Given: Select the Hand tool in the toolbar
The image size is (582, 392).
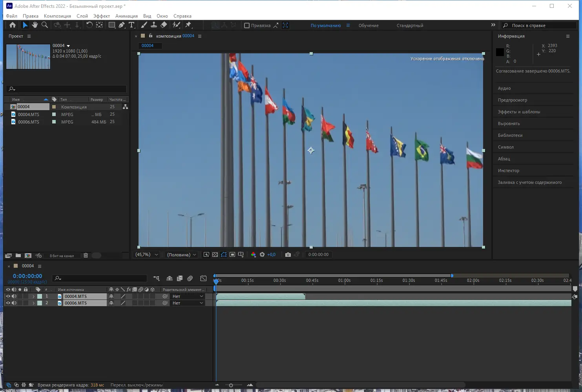Looking at the screenshot, I should point(35,25).
